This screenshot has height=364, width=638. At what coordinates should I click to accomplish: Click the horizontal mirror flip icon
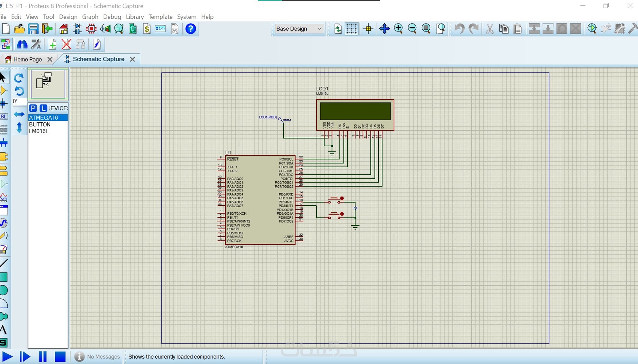(x=19, y=114)
